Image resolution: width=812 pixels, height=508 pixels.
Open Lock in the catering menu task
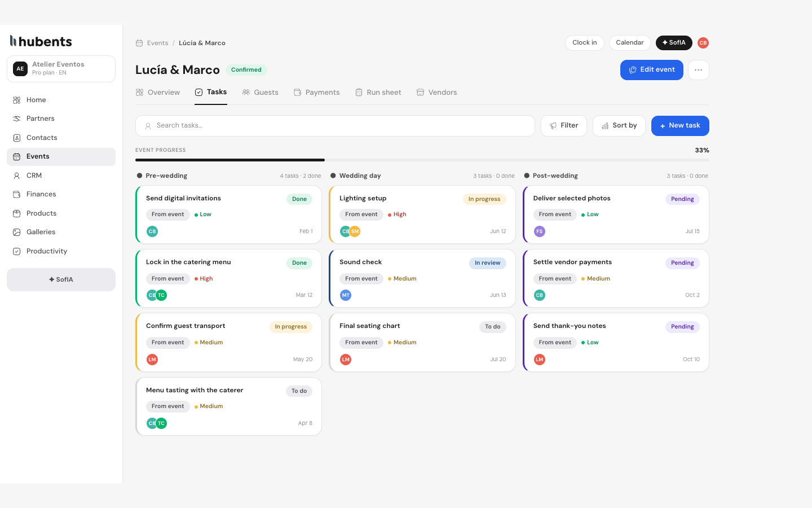pos(228,278)
